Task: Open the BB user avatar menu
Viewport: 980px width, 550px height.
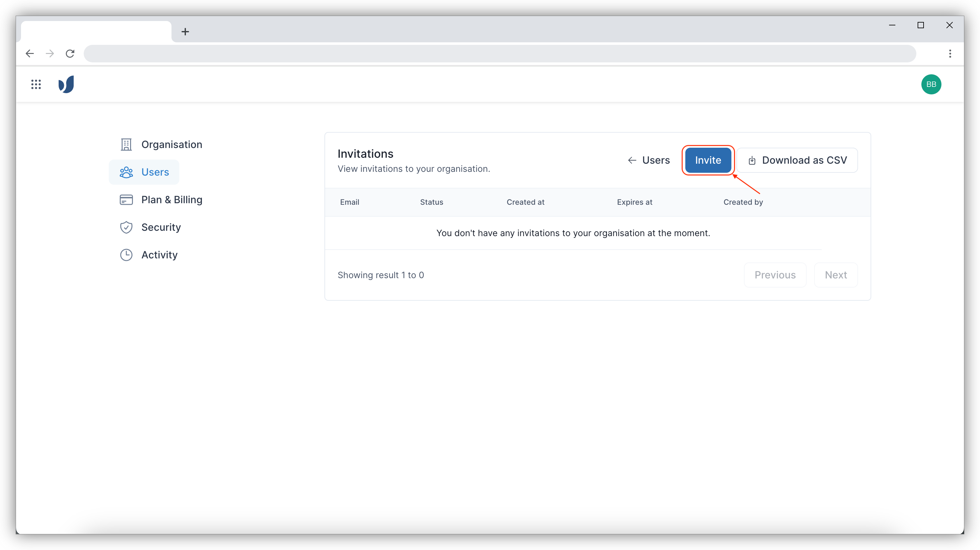Action: pyautogui.click(x=931, y=84)
